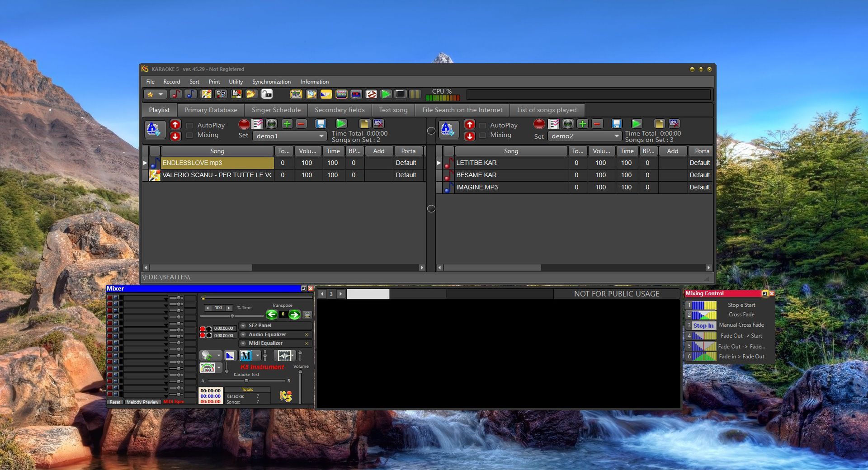Click the green play button in main toolbar
The image size is (868, 470).
(x=386, y=94)
